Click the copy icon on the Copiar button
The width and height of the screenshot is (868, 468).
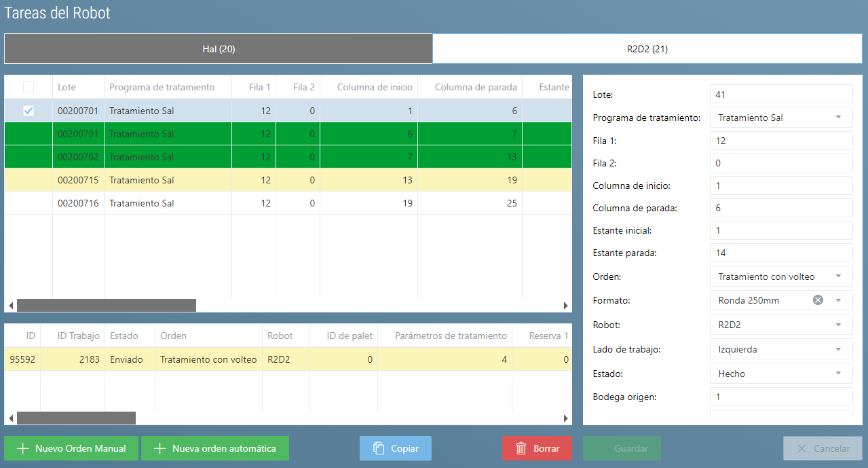[x=379, y=448]
